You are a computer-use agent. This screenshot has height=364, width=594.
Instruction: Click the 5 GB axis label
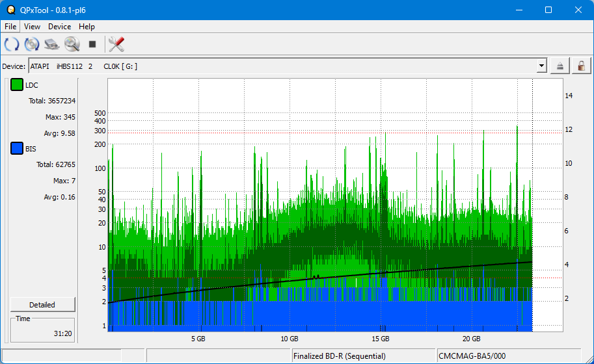click(x=198, y=339)
